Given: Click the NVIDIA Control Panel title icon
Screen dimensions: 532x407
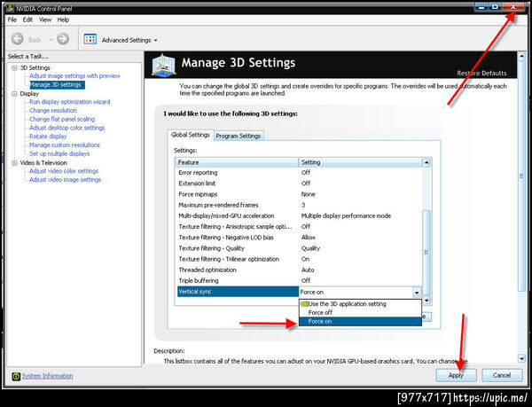Looking at the screenshot, I should [x=10, y=9].
